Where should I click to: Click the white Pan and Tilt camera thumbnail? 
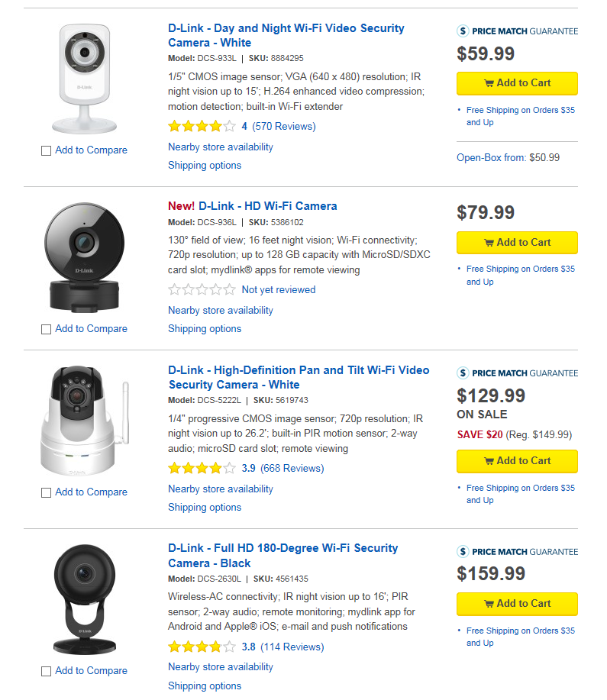pyautogui.click(x=85, y=421)
